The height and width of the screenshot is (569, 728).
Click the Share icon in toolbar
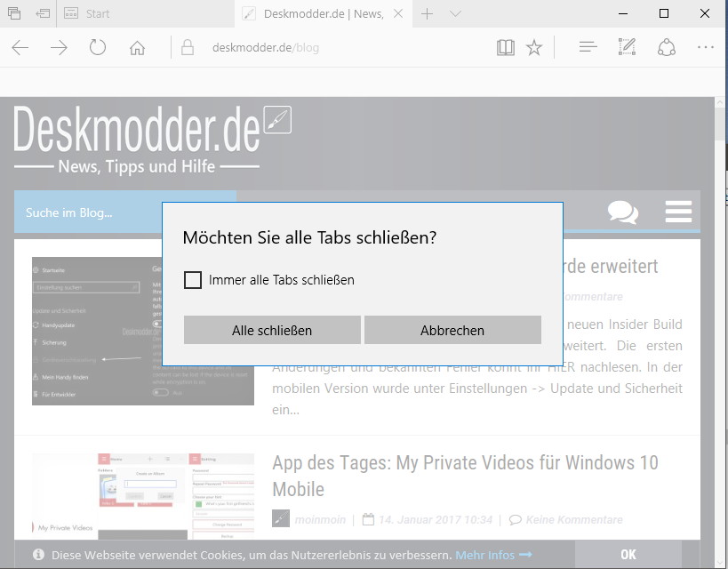667,47
